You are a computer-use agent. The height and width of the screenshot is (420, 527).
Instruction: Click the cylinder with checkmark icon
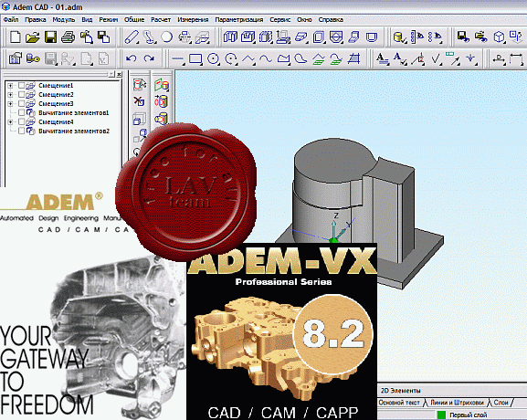(400, 37)
